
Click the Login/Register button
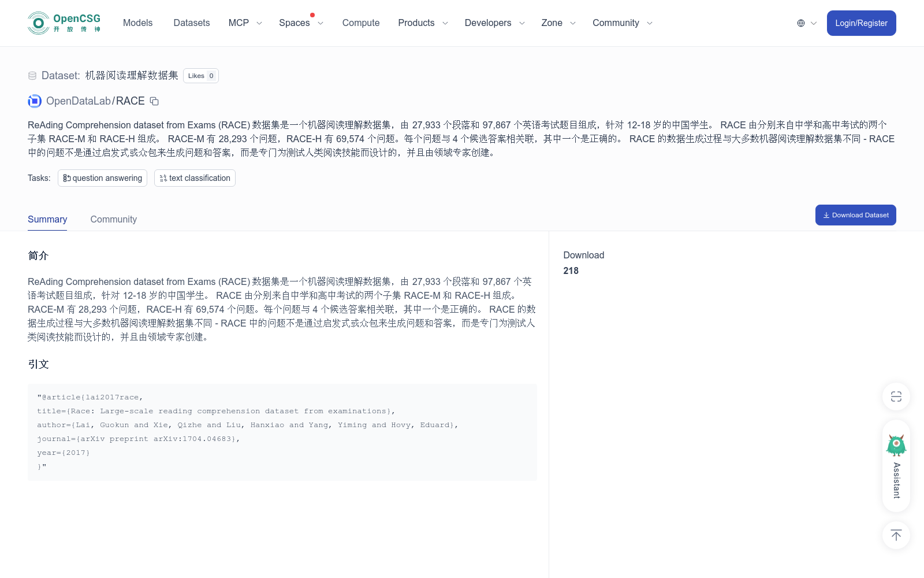click(x=861, y=23)
